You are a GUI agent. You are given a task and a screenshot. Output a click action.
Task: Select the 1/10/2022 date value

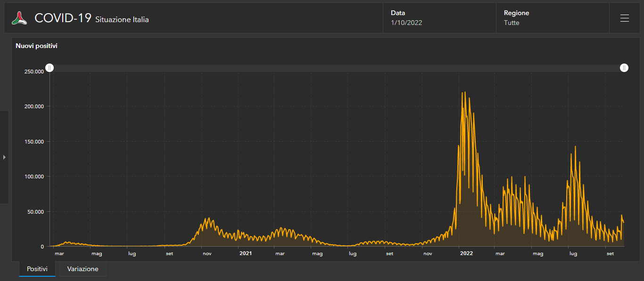click(x=406, y=23)
